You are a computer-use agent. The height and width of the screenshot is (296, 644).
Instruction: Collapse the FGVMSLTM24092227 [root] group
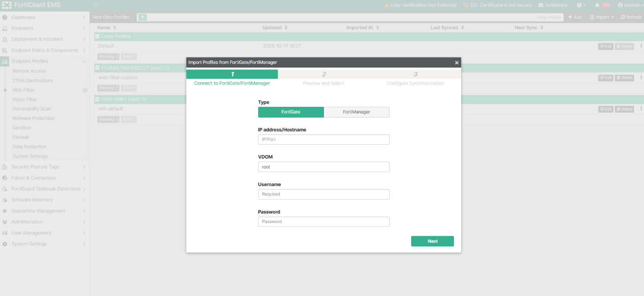97,68
